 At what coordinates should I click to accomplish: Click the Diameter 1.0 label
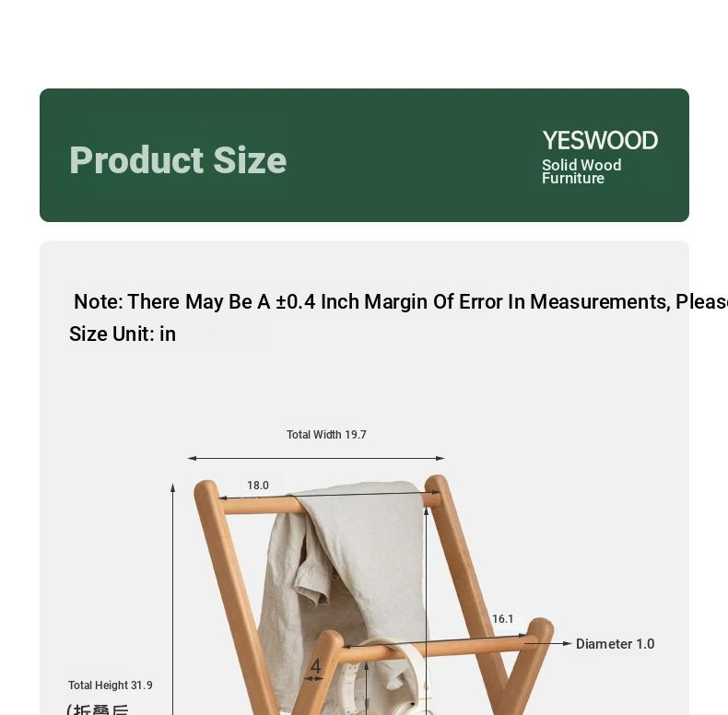coord(616,644)
